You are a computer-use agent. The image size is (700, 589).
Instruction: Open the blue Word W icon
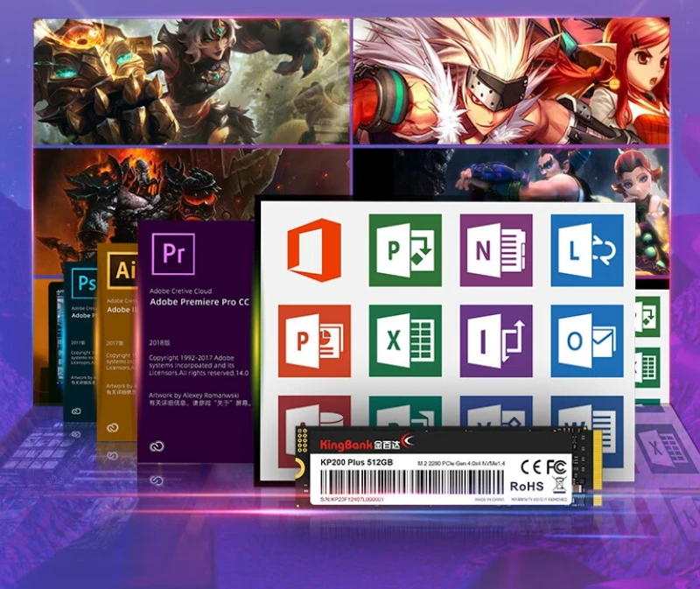coord(587,412)
